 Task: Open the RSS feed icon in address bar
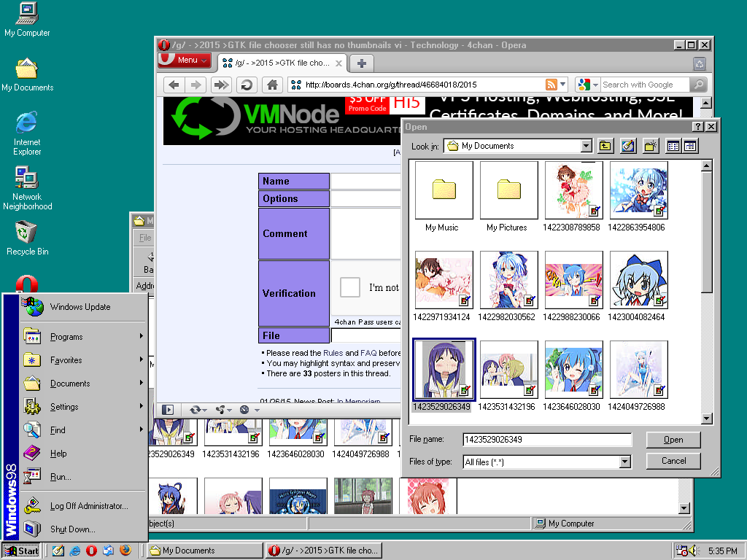pos(551,85)
